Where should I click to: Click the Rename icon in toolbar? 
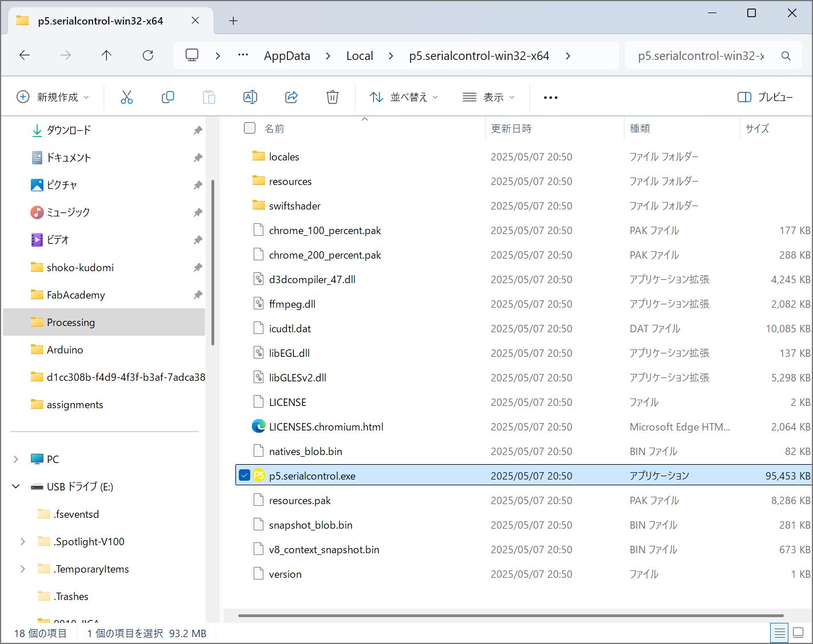coord(250,97)
